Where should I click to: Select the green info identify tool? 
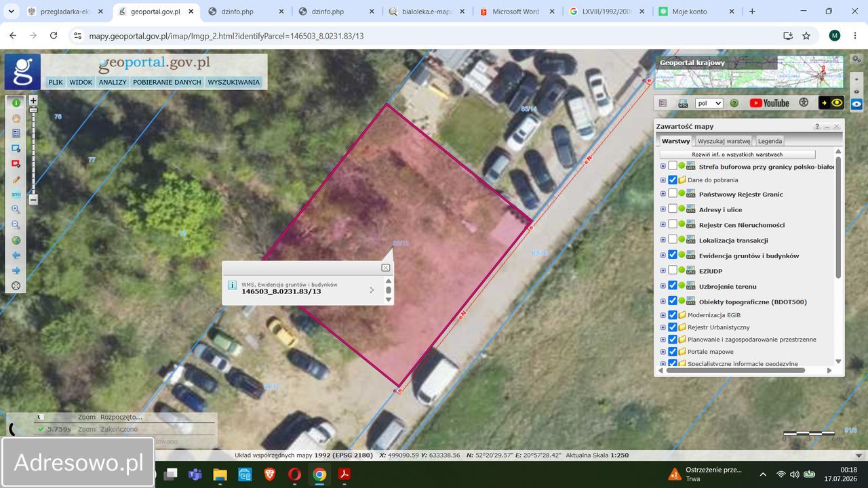(x=16, y=103)
